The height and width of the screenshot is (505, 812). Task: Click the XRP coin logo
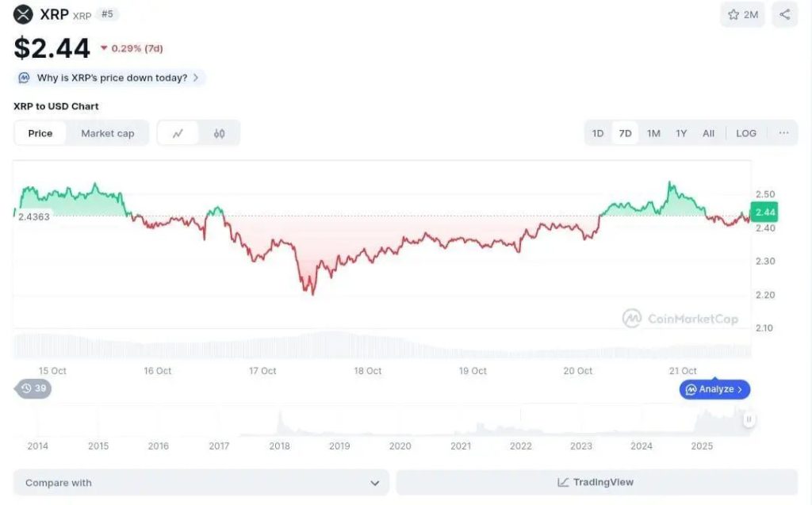pyautogui.click(x=24, y=14)
